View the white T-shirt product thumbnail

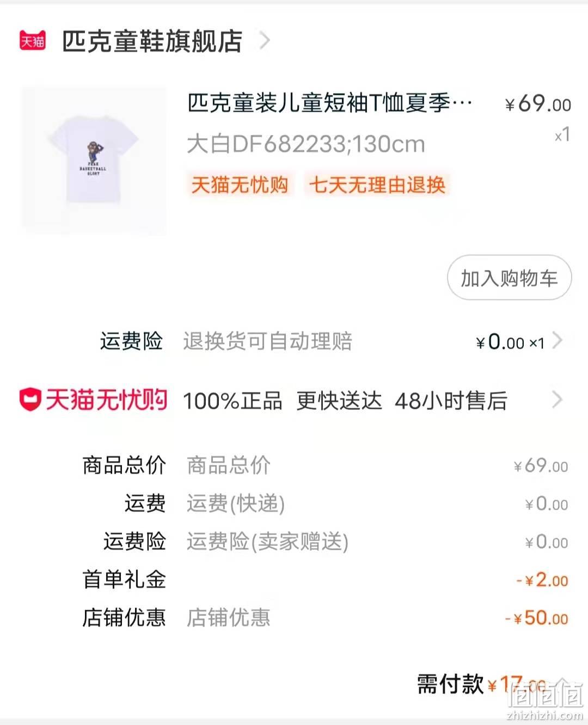(94, 161)
